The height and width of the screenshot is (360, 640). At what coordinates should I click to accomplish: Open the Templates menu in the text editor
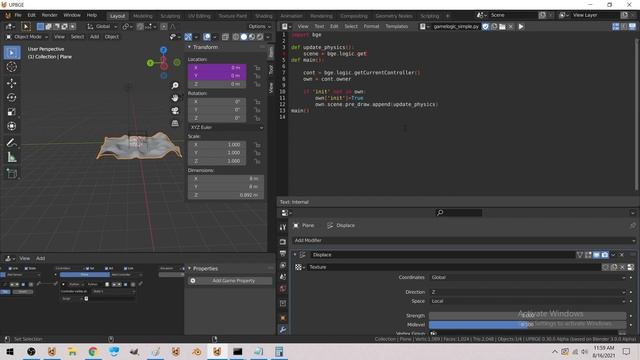(396, 27)
